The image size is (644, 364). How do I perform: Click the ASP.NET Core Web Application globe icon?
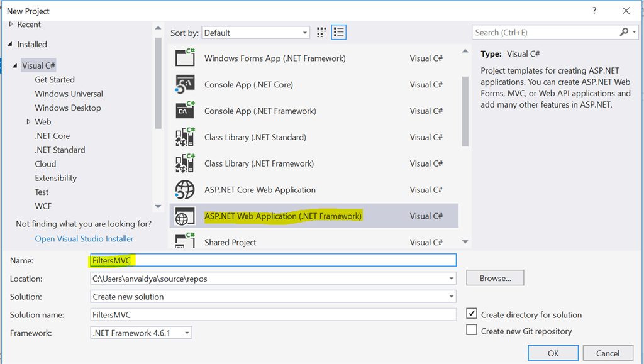(x=186, y=189)
